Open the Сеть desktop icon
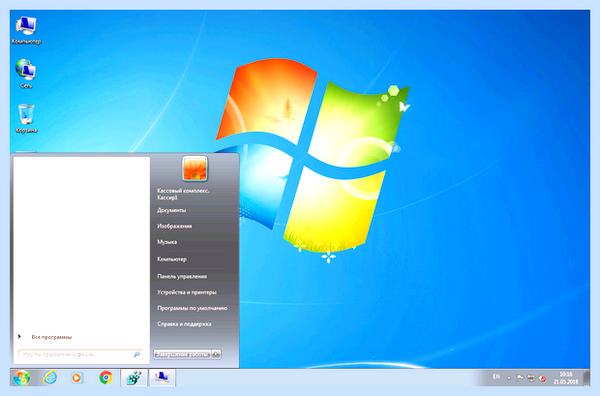The image size is (600, 396). click(26, 74)
